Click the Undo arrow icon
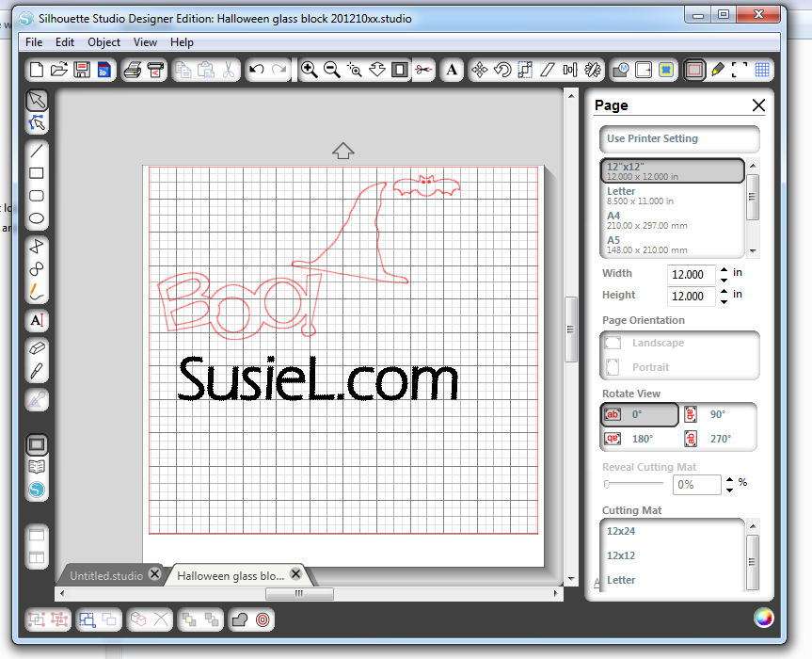Viewport: 812px width, 659px height. tap(257, 70)
